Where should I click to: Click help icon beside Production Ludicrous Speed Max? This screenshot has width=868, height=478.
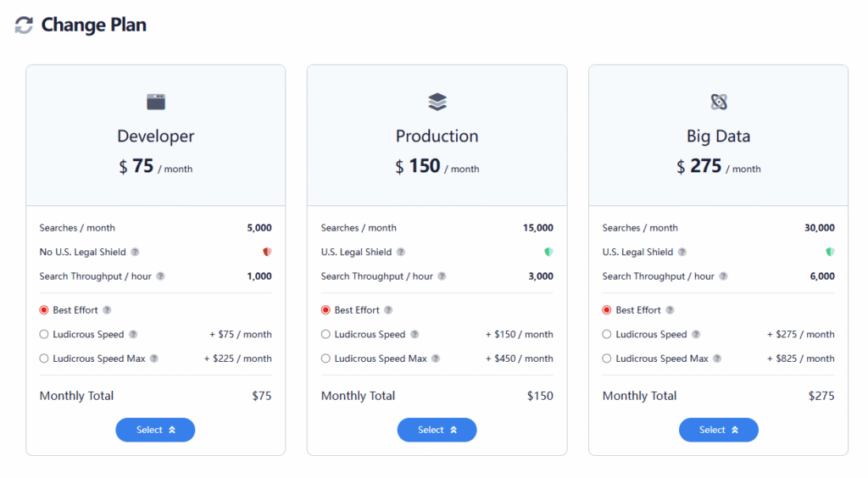click(x=436, y=358)
